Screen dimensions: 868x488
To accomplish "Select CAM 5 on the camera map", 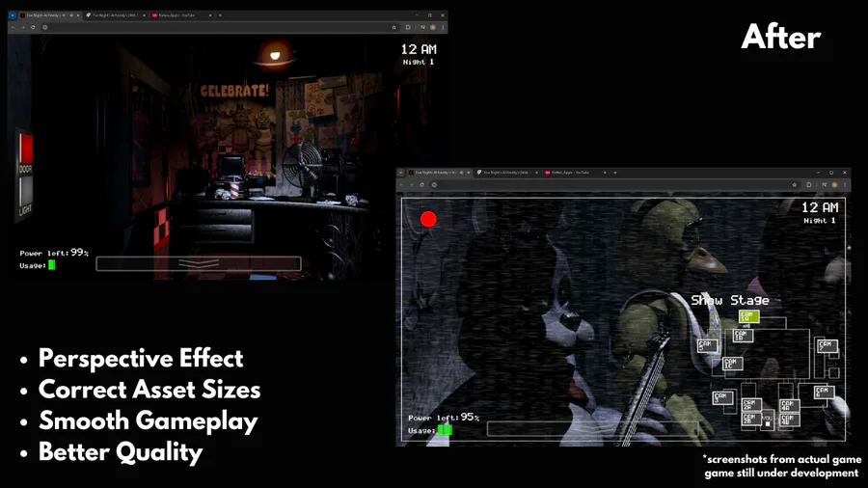I will pyautogui.click(x=707, y=346).
